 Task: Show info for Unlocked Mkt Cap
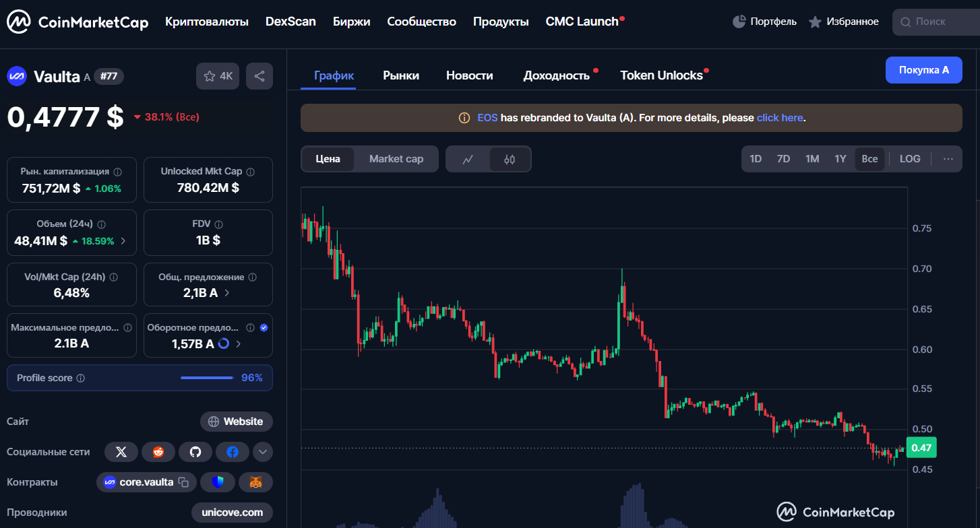(250, 172)
